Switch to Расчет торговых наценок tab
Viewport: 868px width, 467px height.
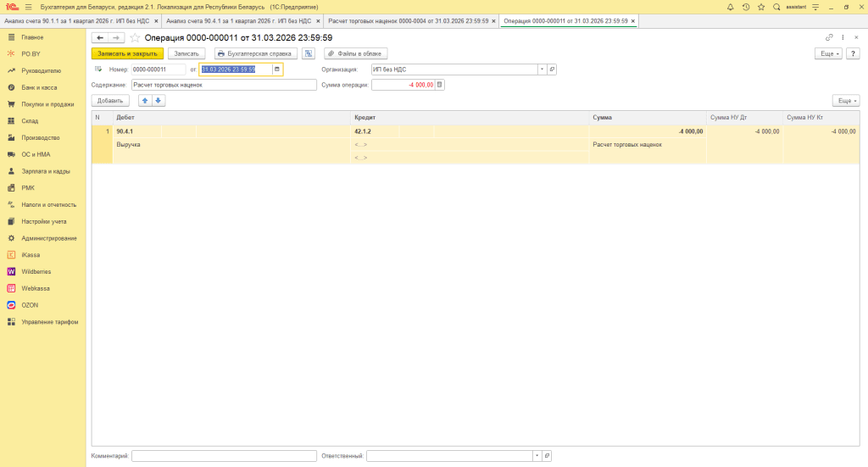(408, 20)
